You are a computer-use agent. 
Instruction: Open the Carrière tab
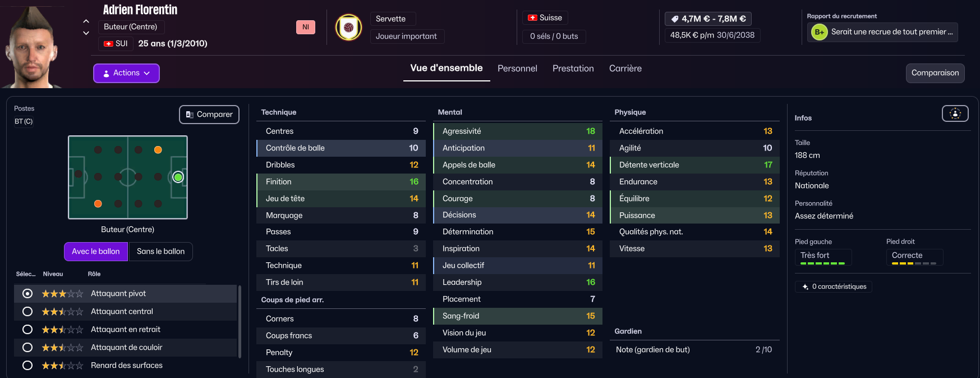click(625, 69)
